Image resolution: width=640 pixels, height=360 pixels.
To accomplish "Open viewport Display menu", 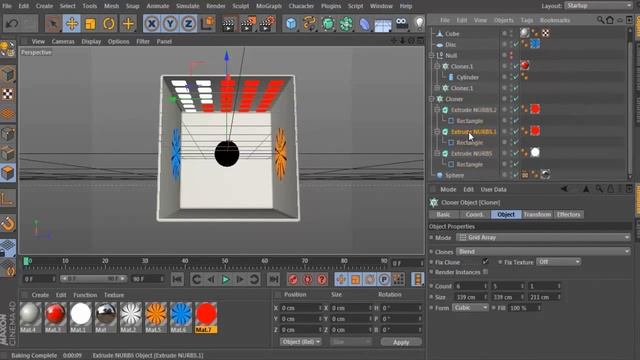I will [91, 42].
